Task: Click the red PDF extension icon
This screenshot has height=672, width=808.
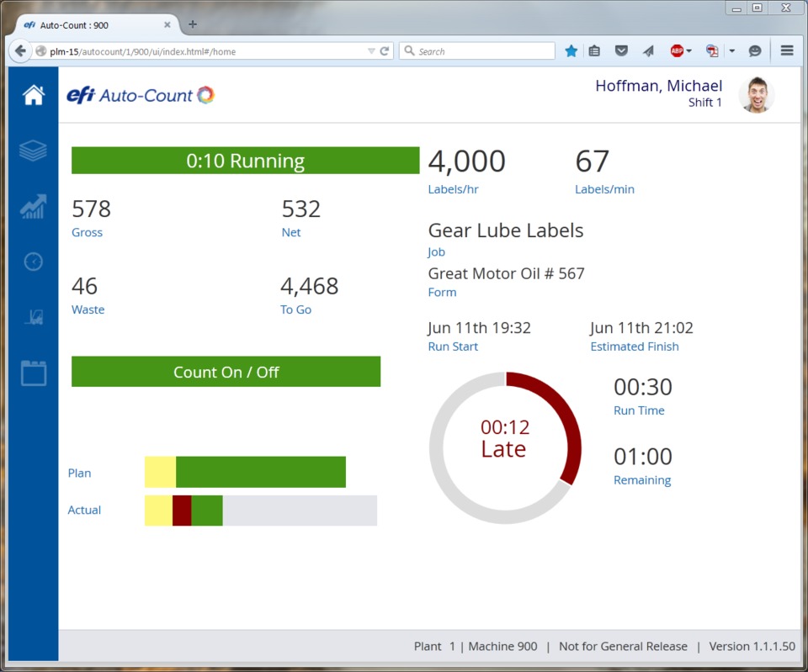Action: [x=712, y=50]
